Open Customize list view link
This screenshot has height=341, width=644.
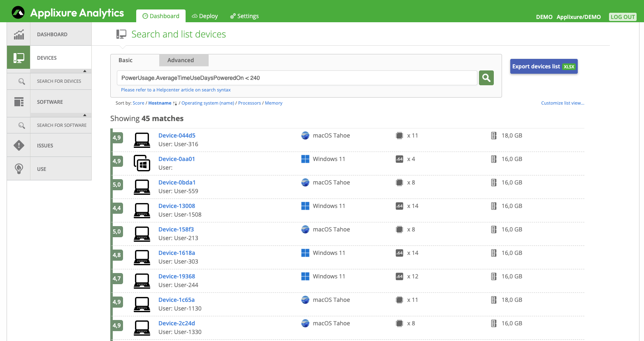(x=563, y=103)
